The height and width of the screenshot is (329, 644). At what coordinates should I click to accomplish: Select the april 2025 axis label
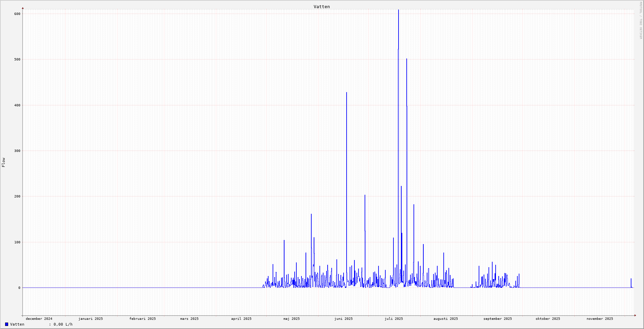click(x=241, y=319)
